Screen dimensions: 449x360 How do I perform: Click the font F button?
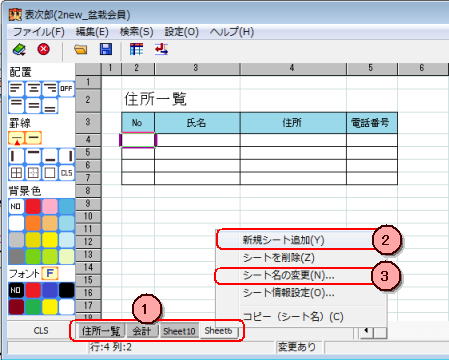click(x=50, y=273)
